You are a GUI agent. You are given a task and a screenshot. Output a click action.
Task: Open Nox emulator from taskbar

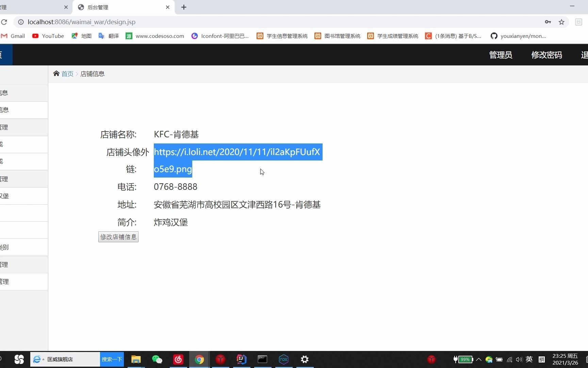(x=284, y=359)
